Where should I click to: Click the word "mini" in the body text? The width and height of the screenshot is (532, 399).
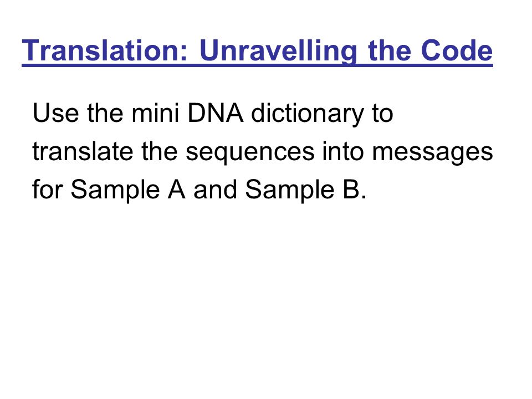click(155, 112)
